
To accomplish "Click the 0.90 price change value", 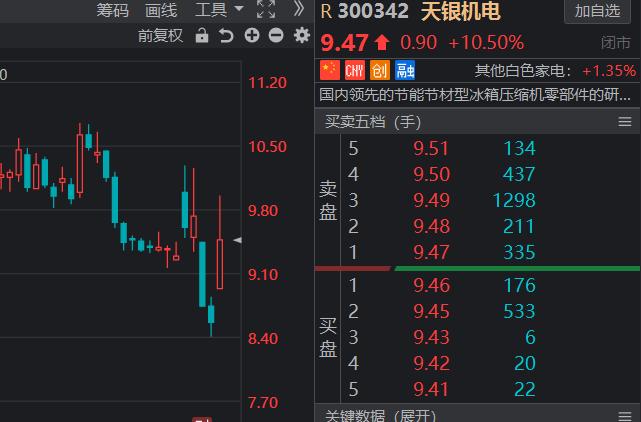I will (419, 43).
